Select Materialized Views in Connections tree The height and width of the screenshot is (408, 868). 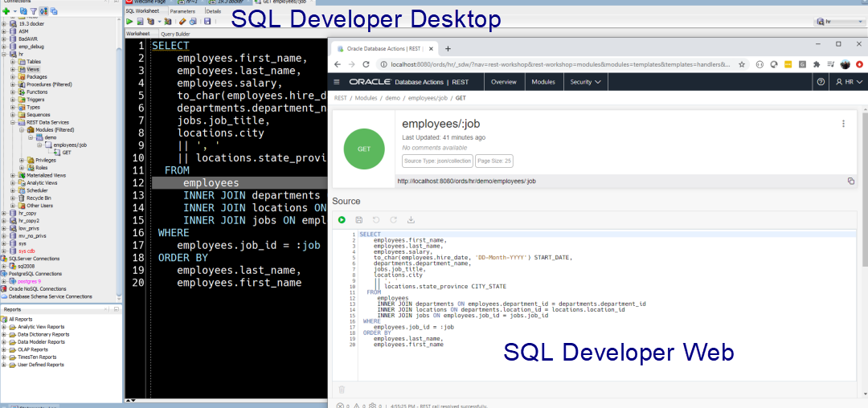coord(46,175)
